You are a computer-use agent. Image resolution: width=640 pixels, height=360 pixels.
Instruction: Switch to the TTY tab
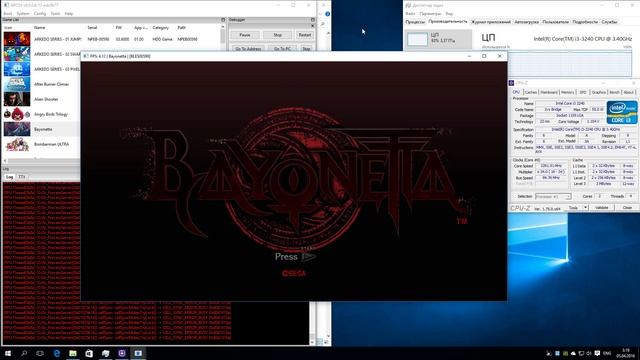point(22,177)
